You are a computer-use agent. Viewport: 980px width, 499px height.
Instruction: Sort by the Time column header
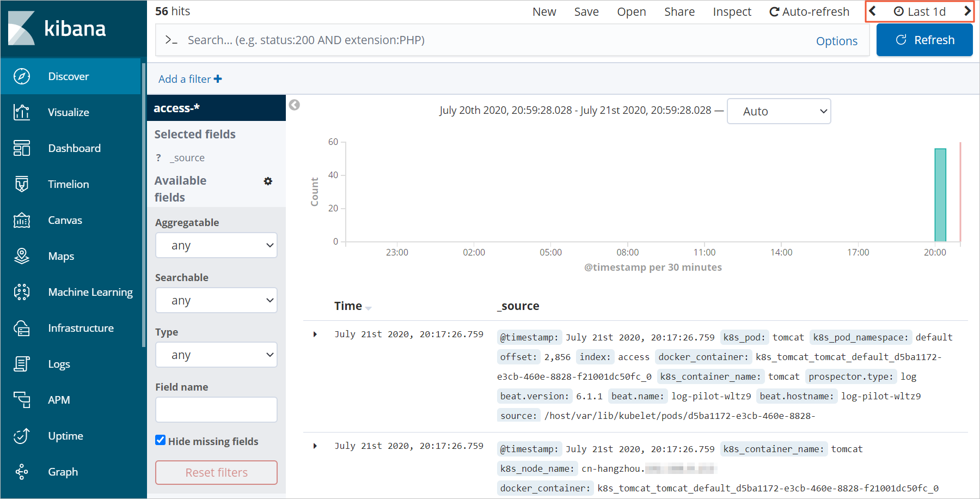(x=353, y=306)
